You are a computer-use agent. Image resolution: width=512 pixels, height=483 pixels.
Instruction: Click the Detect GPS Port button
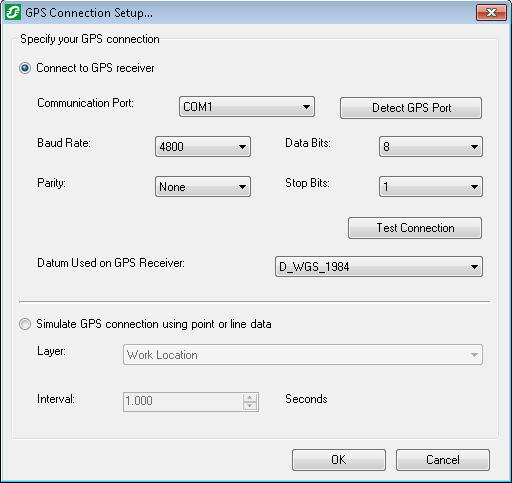411,108
